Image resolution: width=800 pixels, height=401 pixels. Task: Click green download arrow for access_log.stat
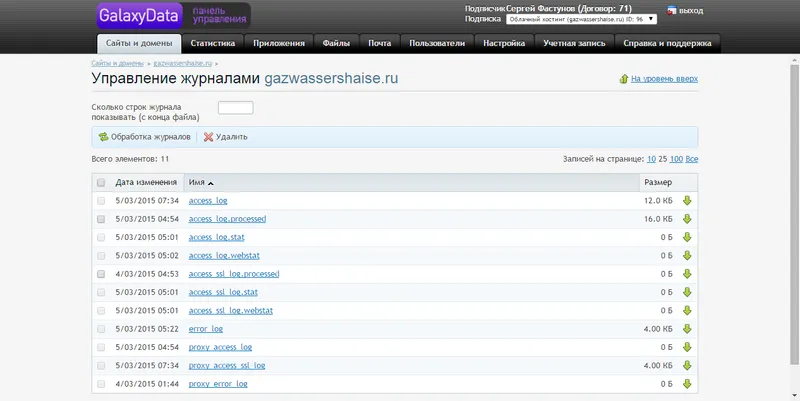click(687, 237)
